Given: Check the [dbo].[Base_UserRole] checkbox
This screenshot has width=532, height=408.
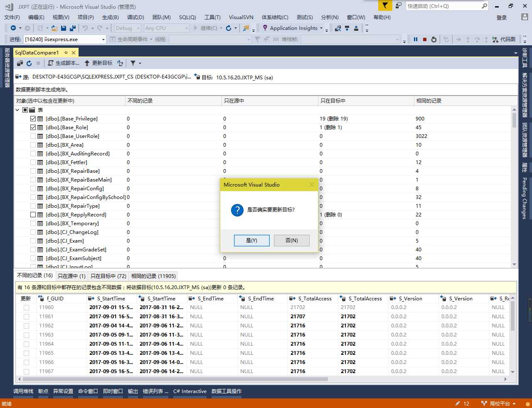Looking at the screenshot, I should [33, 136].
